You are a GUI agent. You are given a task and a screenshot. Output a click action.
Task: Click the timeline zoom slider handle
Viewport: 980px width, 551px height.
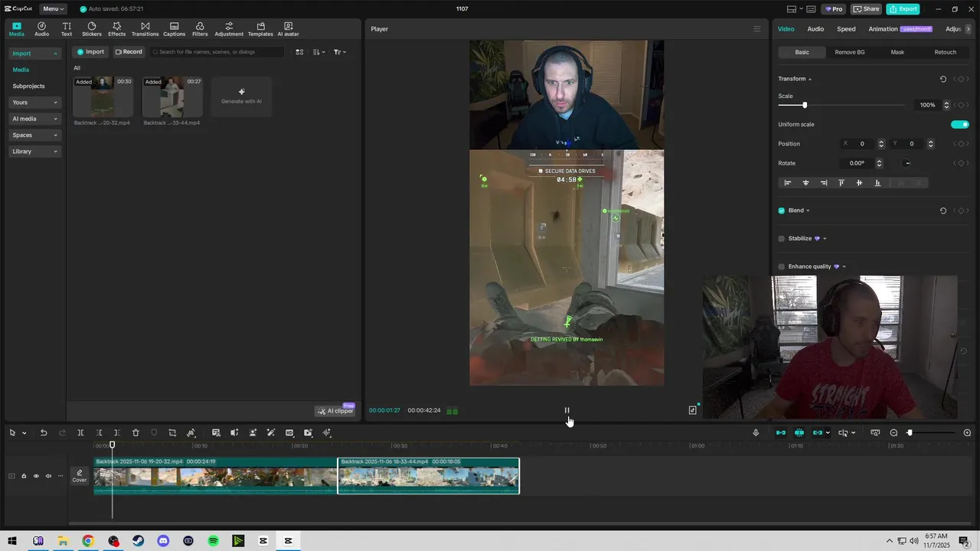[x=910, y=432]
